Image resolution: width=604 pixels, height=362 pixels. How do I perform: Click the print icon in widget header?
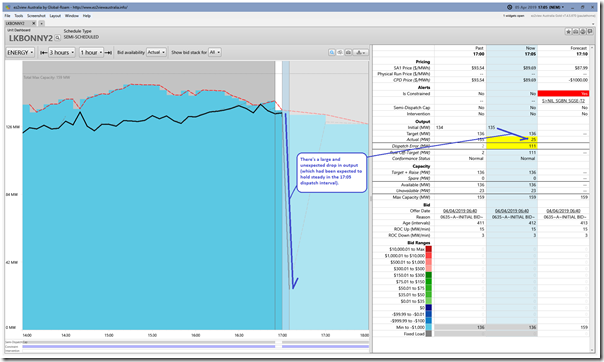pyautogui.click(x=575, y=32)
